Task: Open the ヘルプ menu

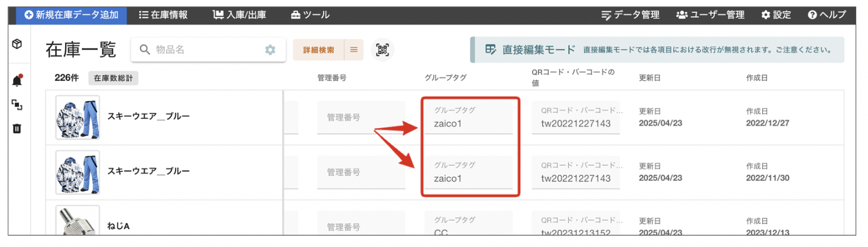Action: click(x=827, y=15)
